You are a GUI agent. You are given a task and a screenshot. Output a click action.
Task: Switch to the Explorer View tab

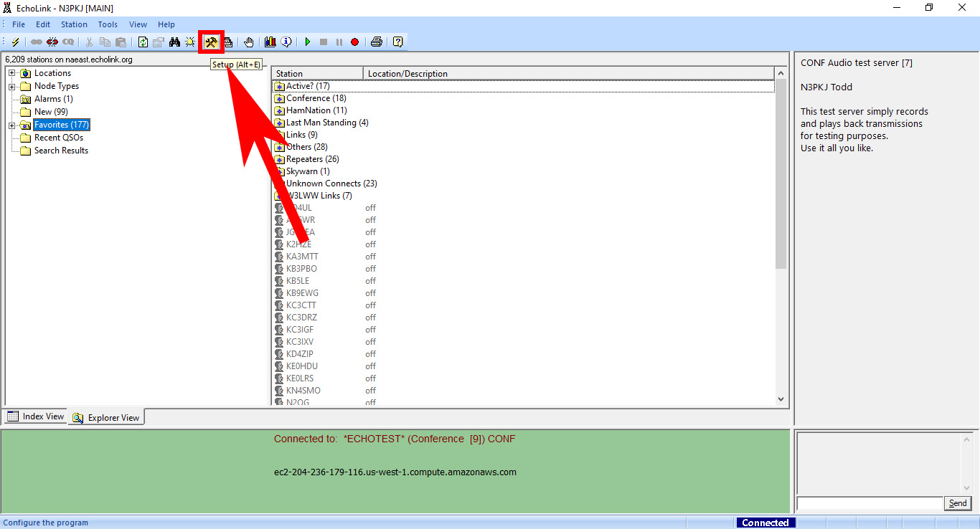point(106,417)
